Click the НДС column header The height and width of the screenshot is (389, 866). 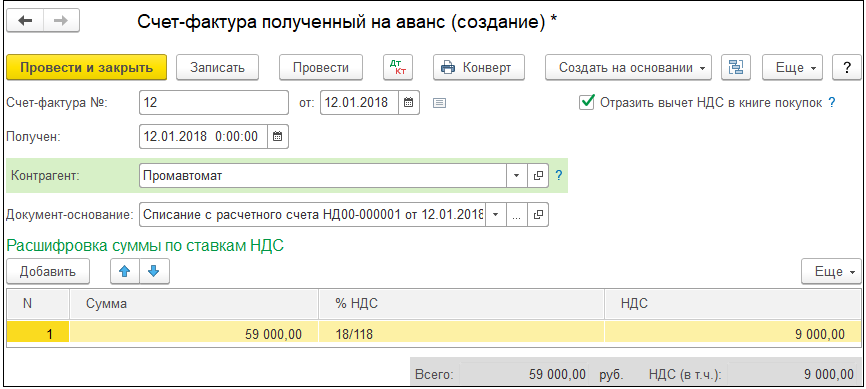pos(733,303)
